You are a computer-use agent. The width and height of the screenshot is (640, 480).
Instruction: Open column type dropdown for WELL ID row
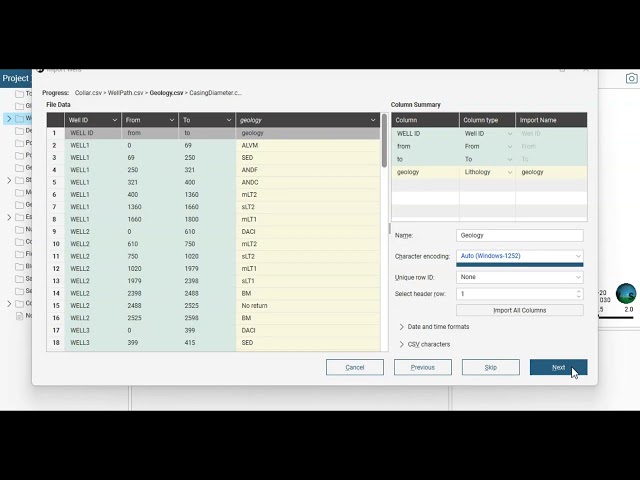pos(510,134)
